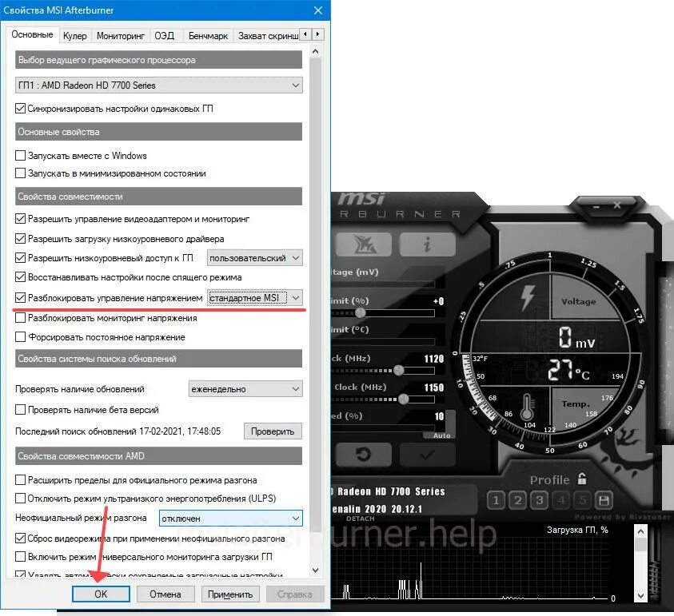The width and height of the screenshot is (674, 616).
Task: Click the Отмена button
Action: [166, 594]
